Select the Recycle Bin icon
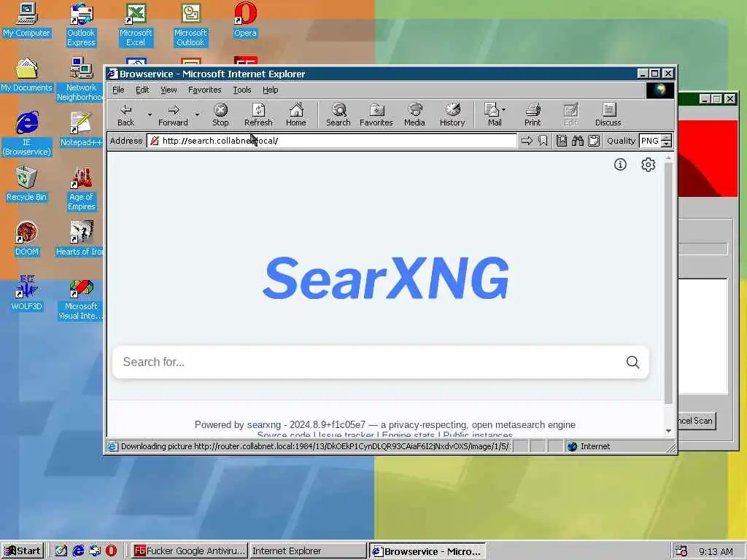This screenshot has width=747, height=560. pyautogui.click(x=26, y=184)
